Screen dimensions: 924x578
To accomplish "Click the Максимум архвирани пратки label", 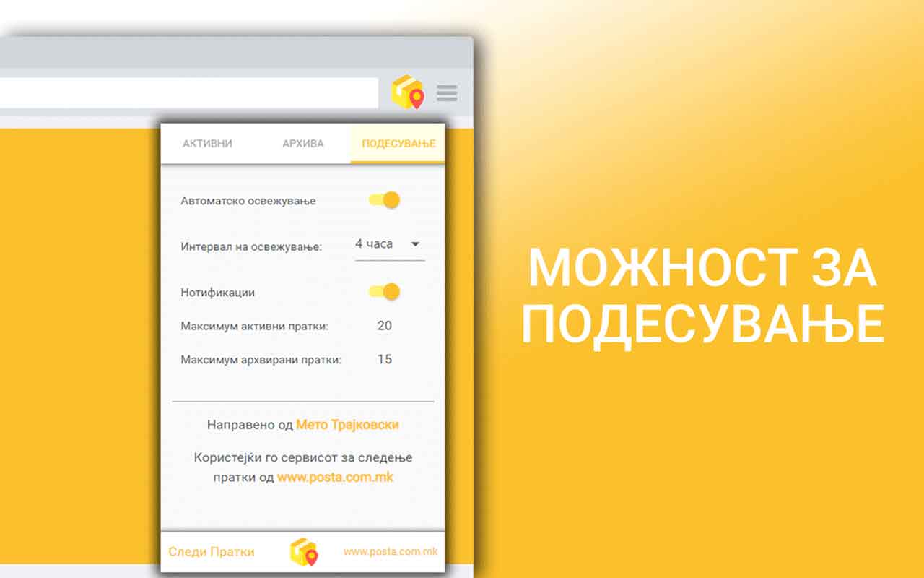I will (x=261, y=360).
